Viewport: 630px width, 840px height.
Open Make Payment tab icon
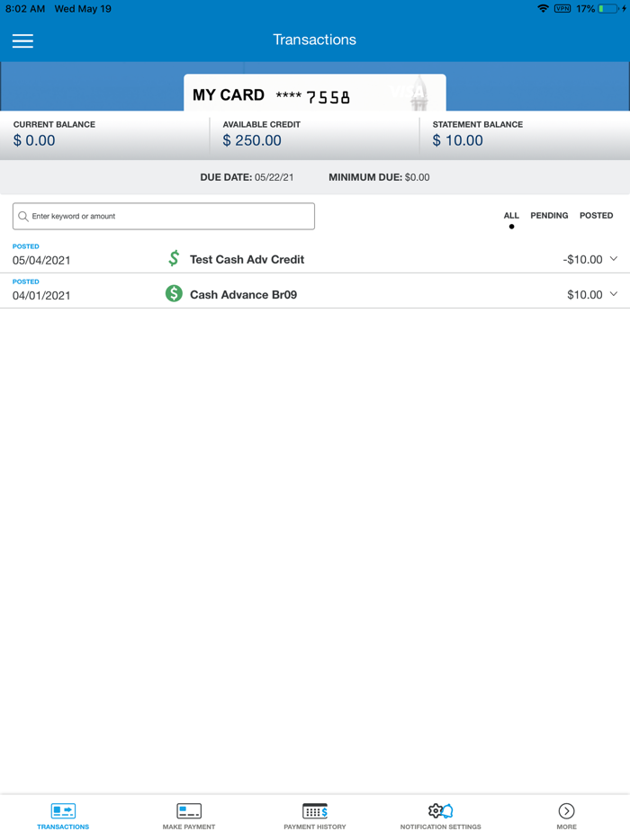(x=189, y=810)
